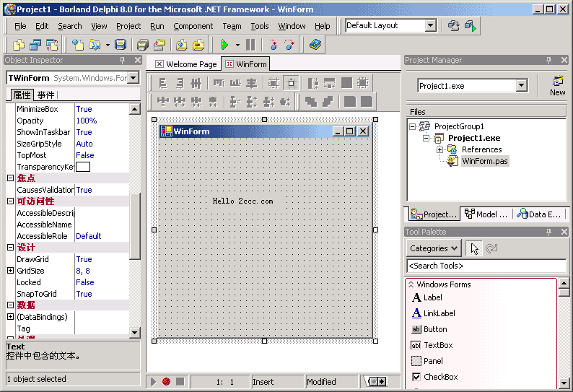Pin the Tool Palette panel
The image size is (573, 392).
548,232
